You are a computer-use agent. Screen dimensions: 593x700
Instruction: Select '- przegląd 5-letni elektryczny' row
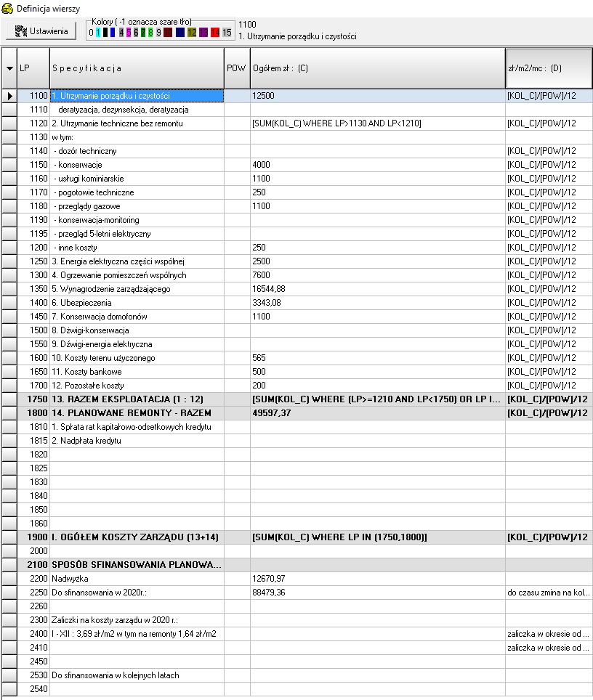point(137,234)
